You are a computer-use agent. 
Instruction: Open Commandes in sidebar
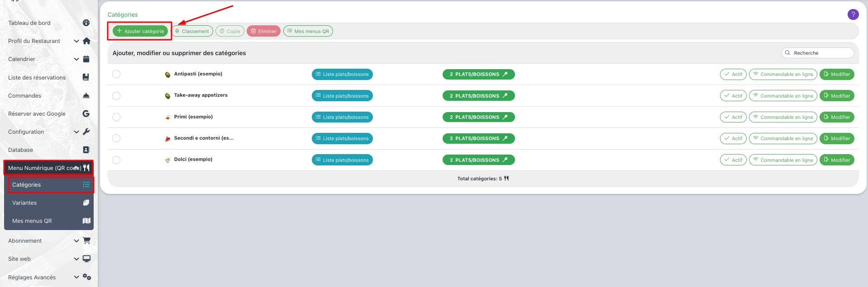pos(24,95)
